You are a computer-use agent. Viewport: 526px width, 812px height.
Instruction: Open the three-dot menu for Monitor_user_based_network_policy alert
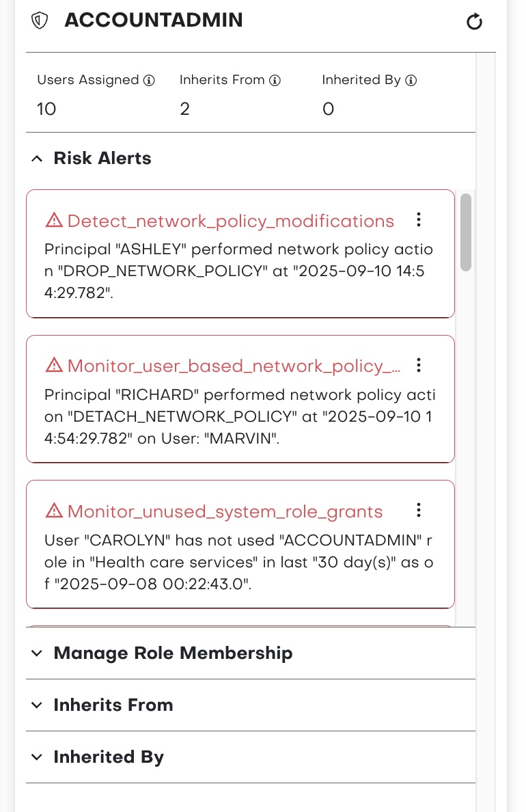click(x=419, y=365)
